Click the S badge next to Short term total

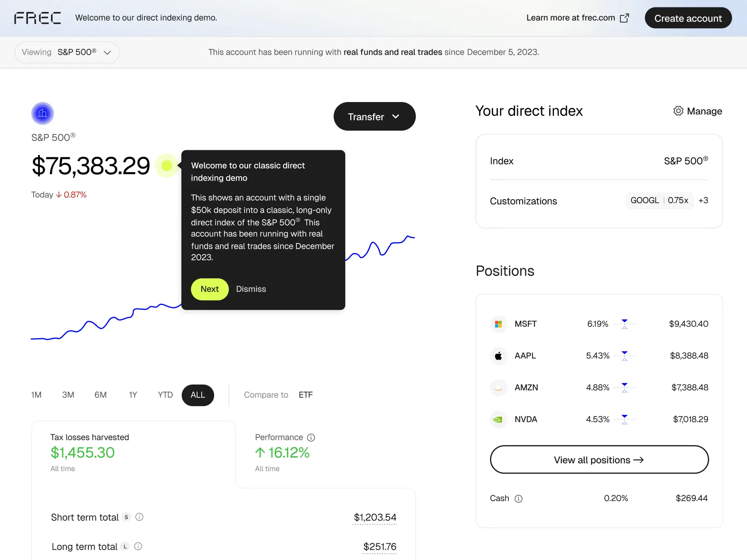click(x=126, y=517)
